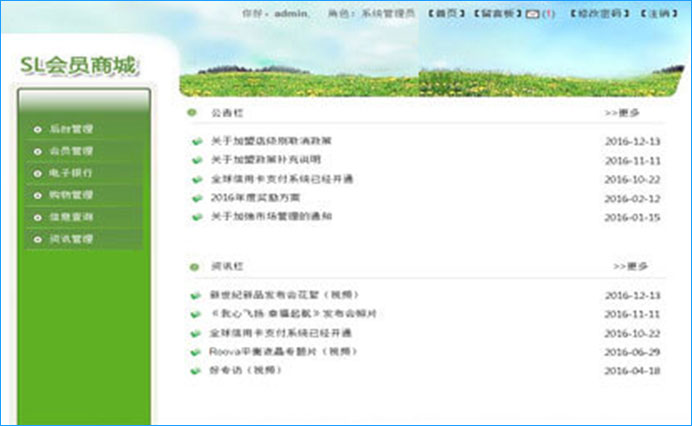Click the SL会员商城 logo
This screenshot has width=692, height=426.
78,65
